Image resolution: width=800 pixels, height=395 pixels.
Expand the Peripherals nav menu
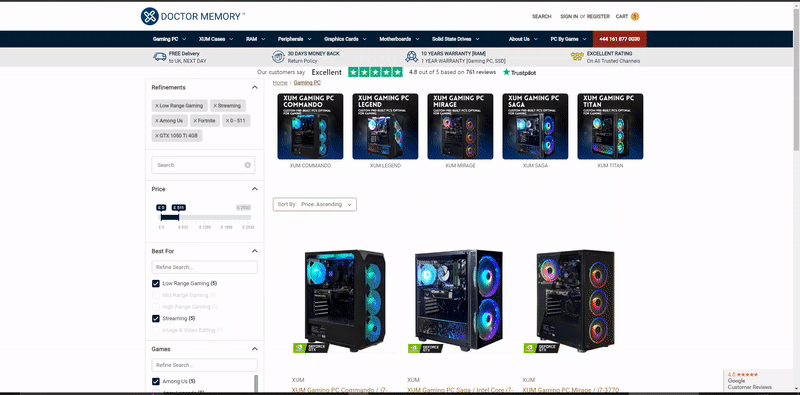[x=295, y=39]
